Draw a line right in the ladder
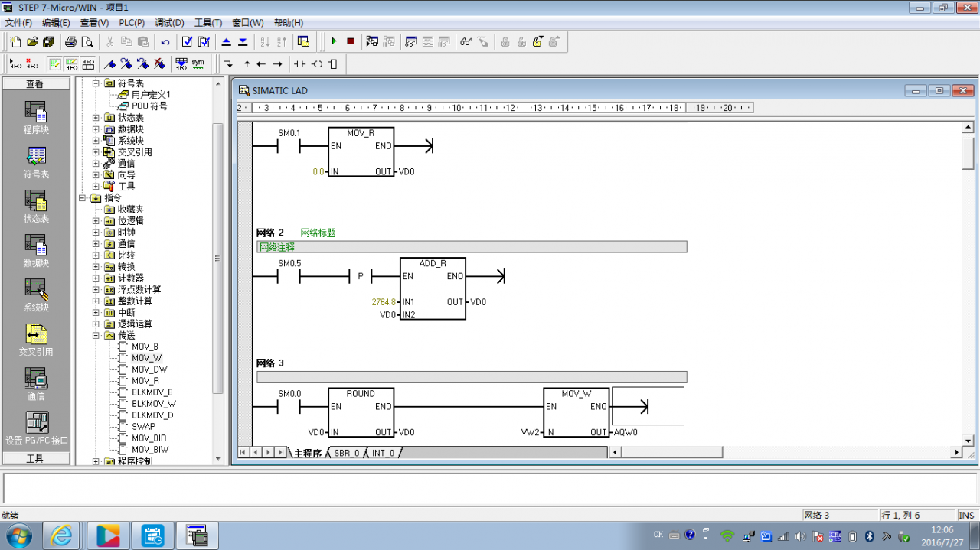 278,63
